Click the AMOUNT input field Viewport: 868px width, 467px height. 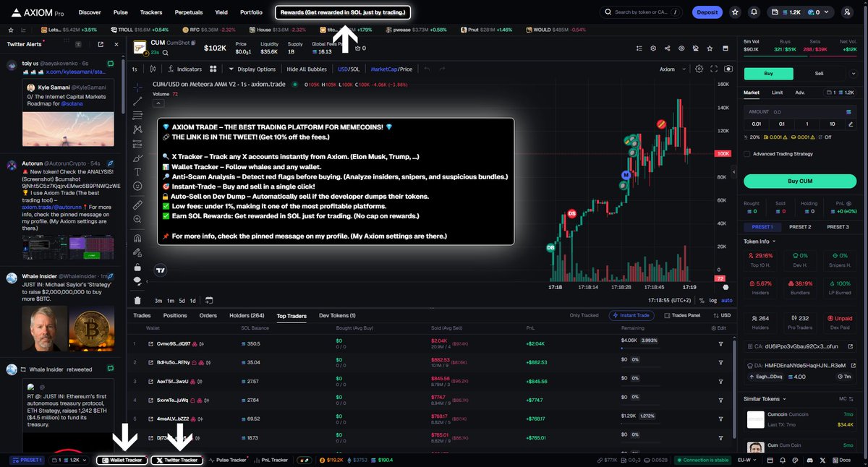799,112
